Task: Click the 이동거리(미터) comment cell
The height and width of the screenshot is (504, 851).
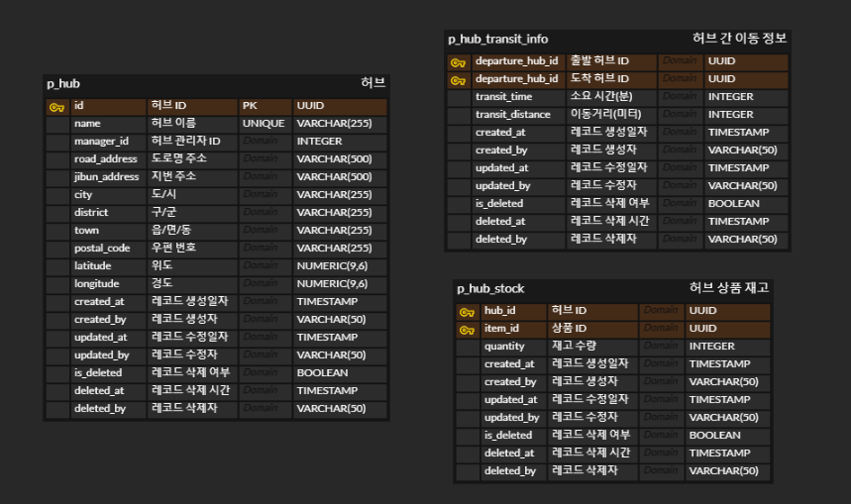Action: [611, 115]
